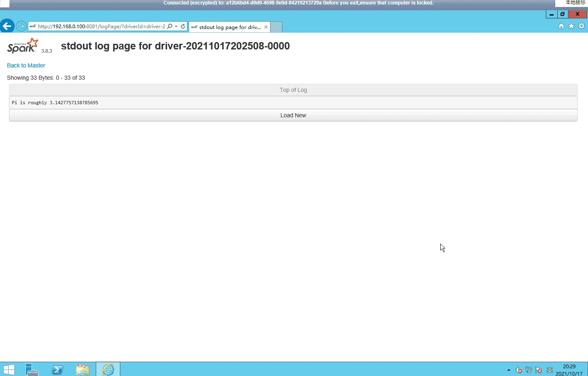Follow the Back to Master link

tap(26, 65)
